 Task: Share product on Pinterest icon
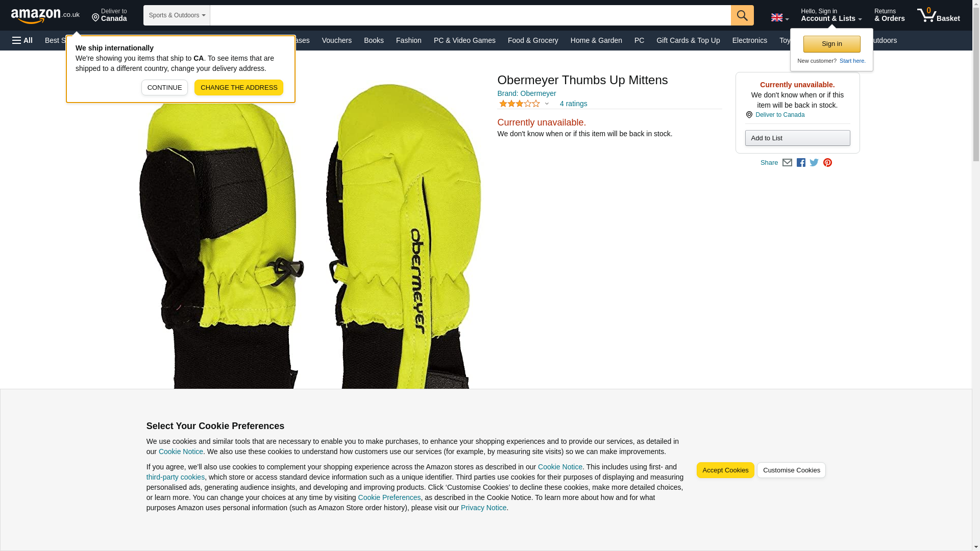coord(827,163)
